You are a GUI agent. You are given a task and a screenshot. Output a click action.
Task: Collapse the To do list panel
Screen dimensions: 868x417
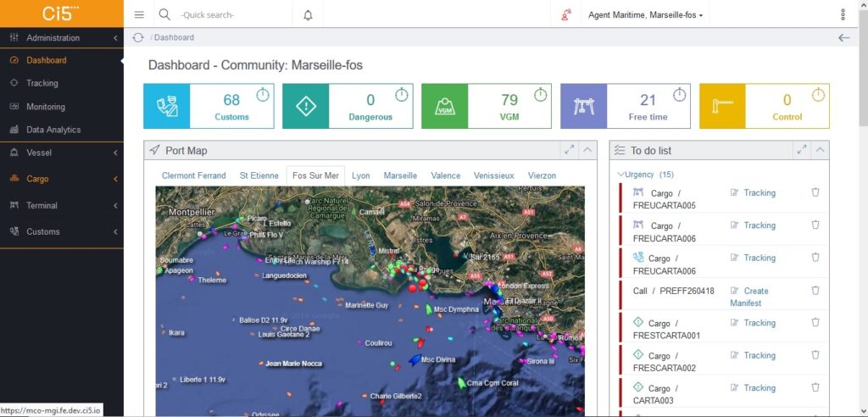(820, 149)
